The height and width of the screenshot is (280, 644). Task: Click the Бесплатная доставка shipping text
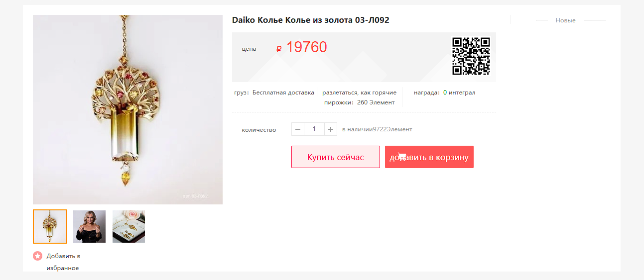283,93
